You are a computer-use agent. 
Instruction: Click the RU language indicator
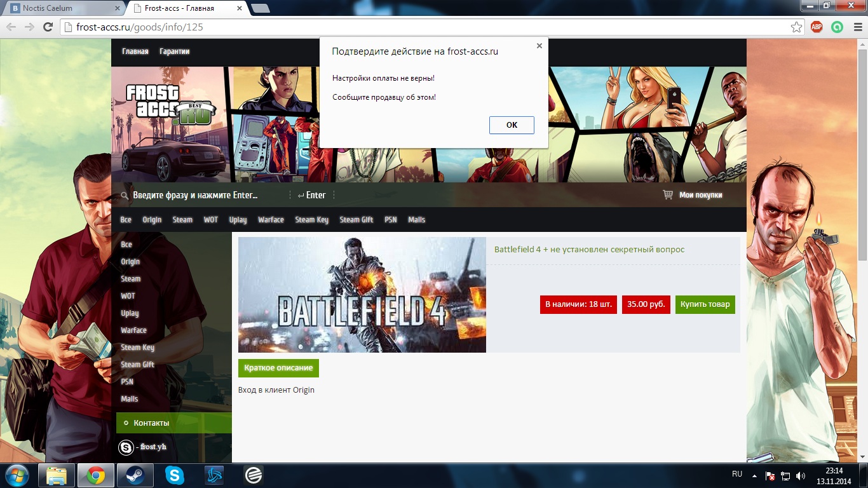coord(737,474)
